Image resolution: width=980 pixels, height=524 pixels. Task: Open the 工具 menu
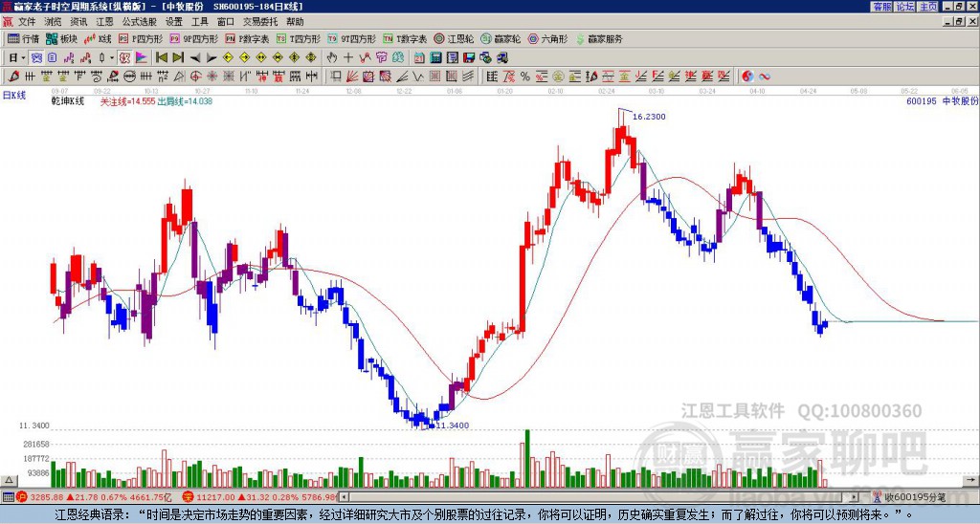point(199,22)
